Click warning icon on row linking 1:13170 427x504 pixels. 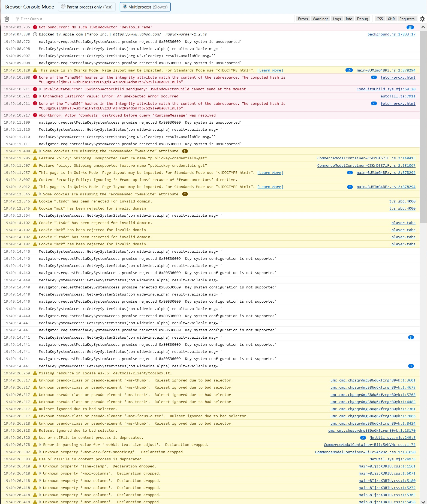pyautogui.click(x=35, y=431)
